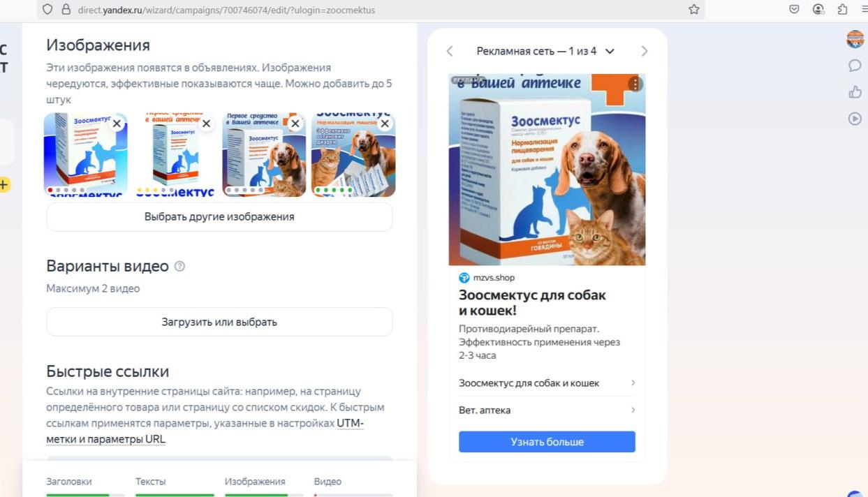Bookmark this page with the star icon
This screenshot has height=497, width=868.
(693, 9)
